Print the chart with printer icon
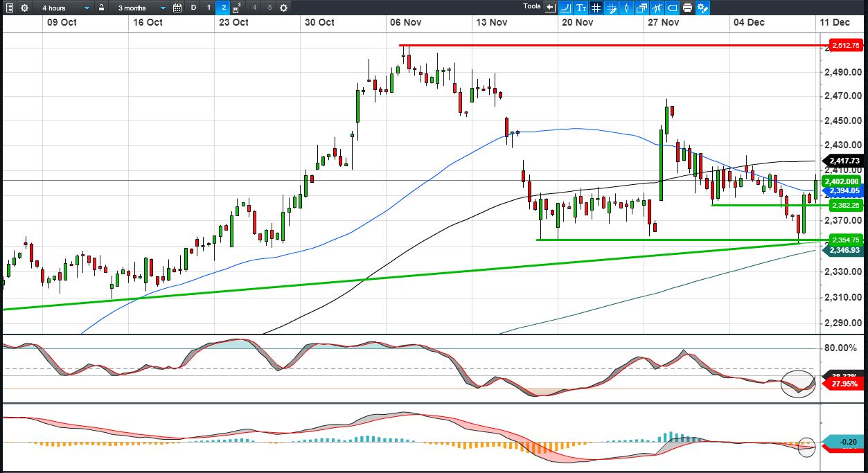868x473 pixels. pos(687,8)
